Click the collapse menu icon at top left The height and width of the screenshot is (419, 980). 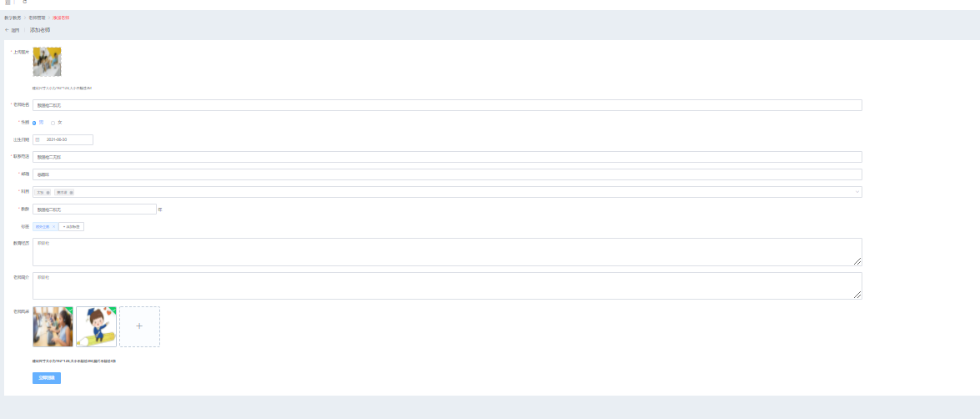(x=8, y=2)
